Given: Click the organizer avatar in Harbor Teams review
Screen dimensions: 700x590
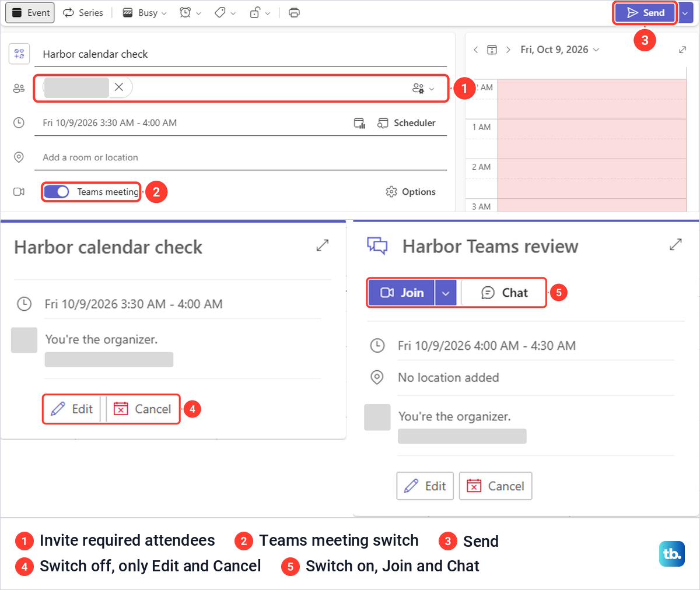Looking at the screenshot, I should (377, 417).
